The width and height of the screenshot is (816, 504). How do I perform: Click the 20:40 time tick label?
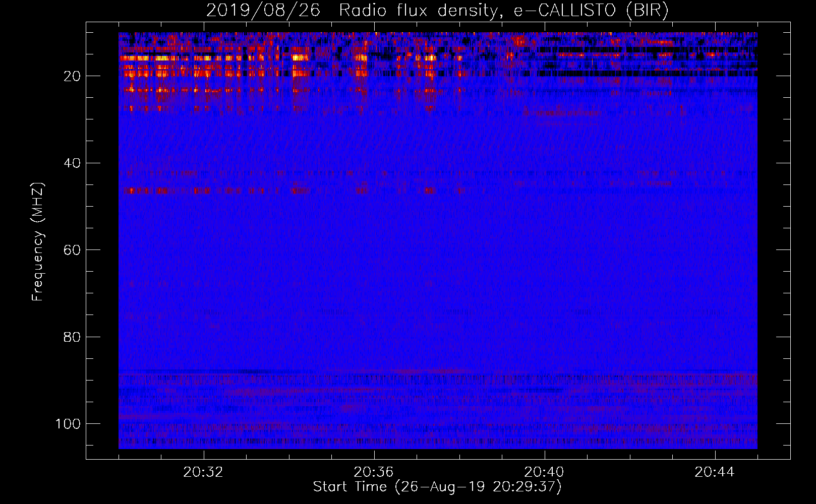pyautogui.click(x=544, y=472)
